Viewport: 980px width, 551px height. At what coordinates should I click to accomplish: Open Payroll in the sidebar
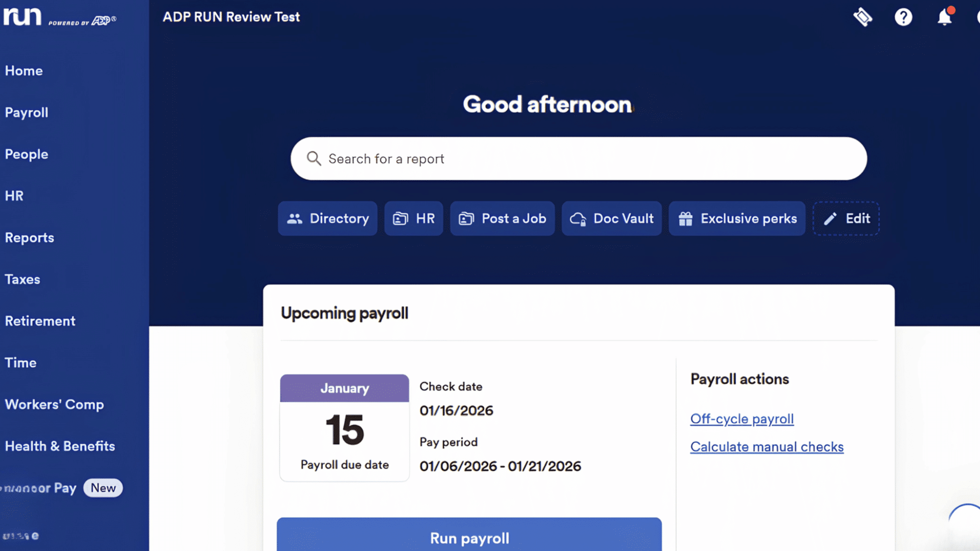[x=26, y=112]
